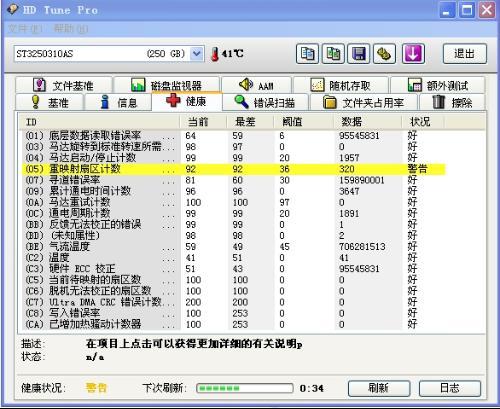
Task: Click the 健康状况 警告 status text
Action: point(96,388)
